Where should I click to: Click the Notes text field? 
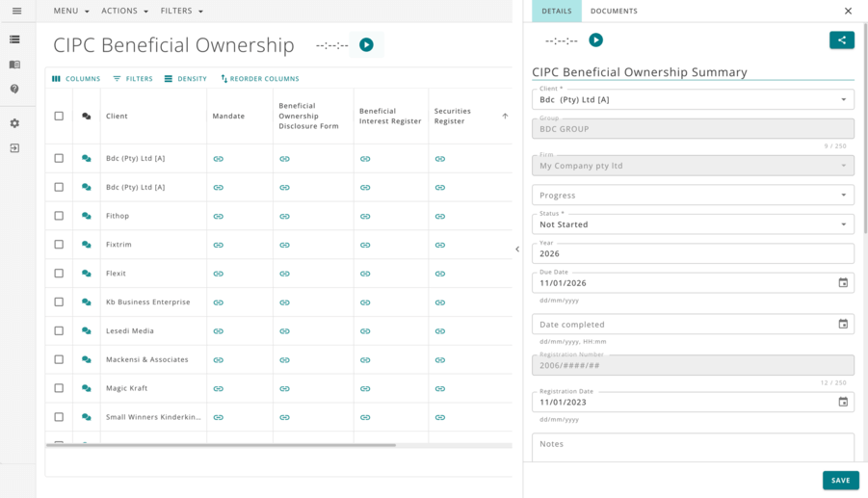(692, 445)
